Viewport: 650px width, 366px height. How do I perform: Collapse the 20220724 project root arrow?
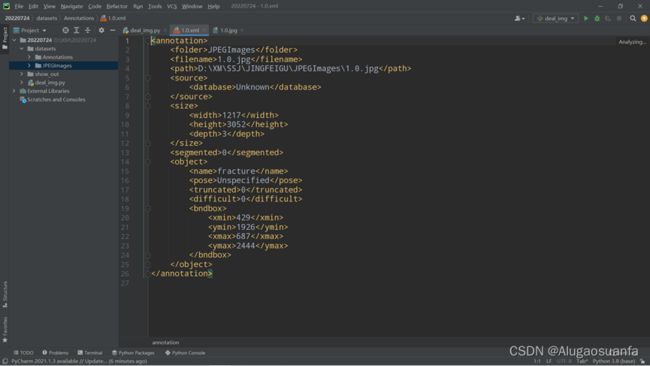coord(15,40)
